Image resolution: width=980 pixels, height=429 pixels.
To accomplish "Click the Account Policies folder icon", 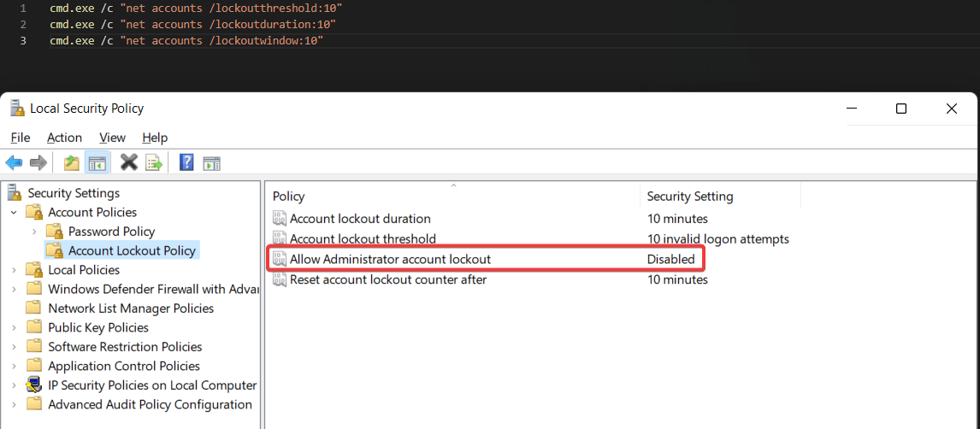I will click(34, 212).
